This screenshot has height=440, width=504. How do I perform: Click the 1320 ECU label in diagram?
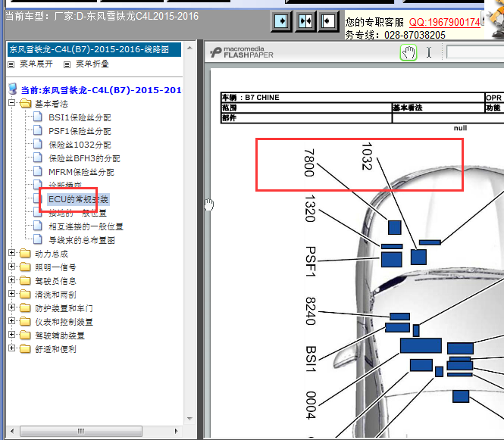(x=310, y=208)
